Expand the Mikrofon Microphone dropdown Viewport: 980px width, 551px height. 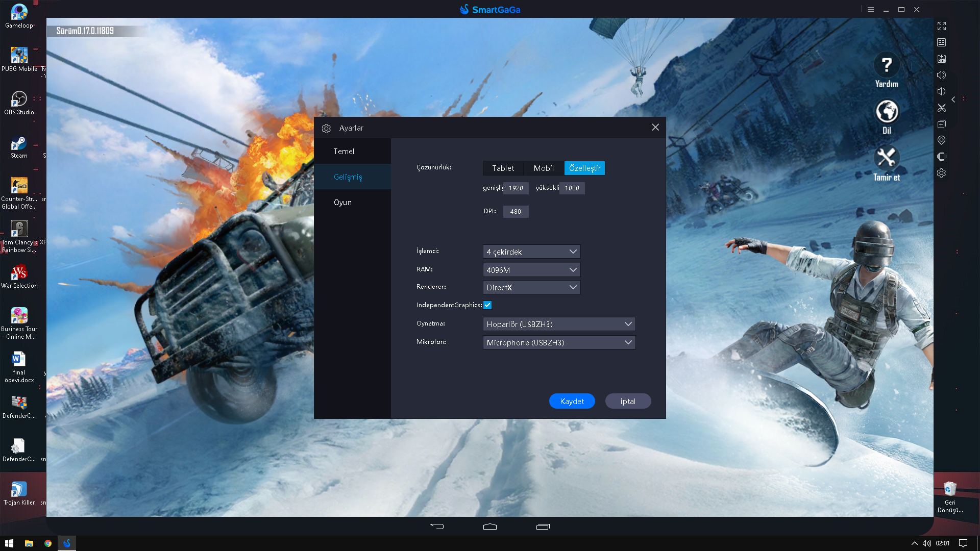click(x=559, y=342)
